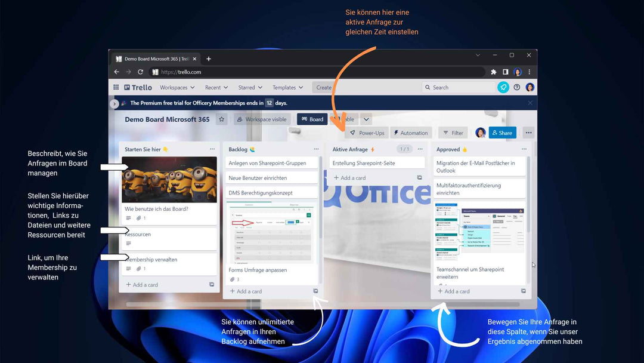The width and height of the screenshot is (644, 363).
Task: Open card 'Migration der E-Mail Postfächer in Outlook'
Action: pos(479,167)
